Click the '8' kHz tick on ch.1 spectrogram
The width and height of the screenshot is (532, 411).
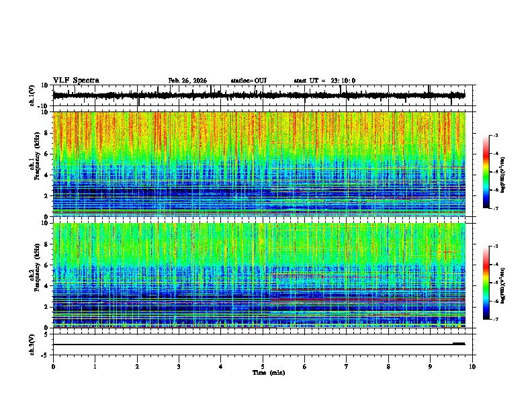tap(47, 133)
